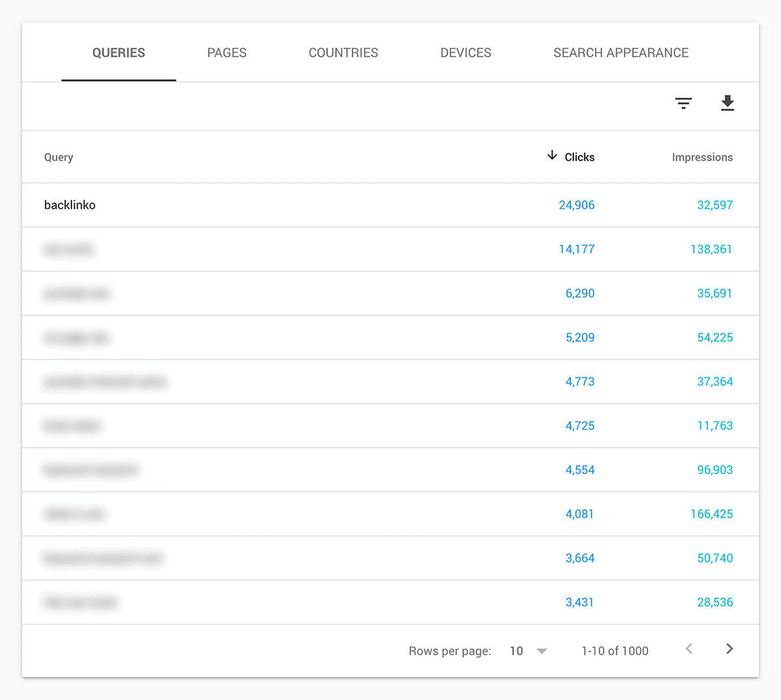Click the 6,290 clicks value
The width and height of the screenshot is (781, 700).
[x=580, y=294]
